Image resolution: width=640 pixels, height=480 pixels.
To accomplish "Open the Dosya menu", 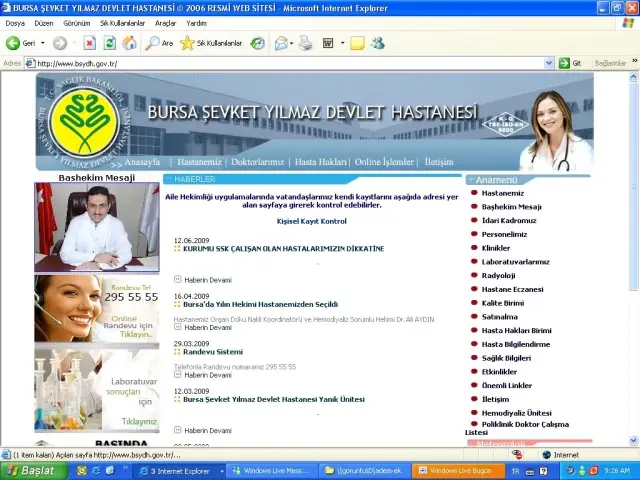I will point(15,23).
